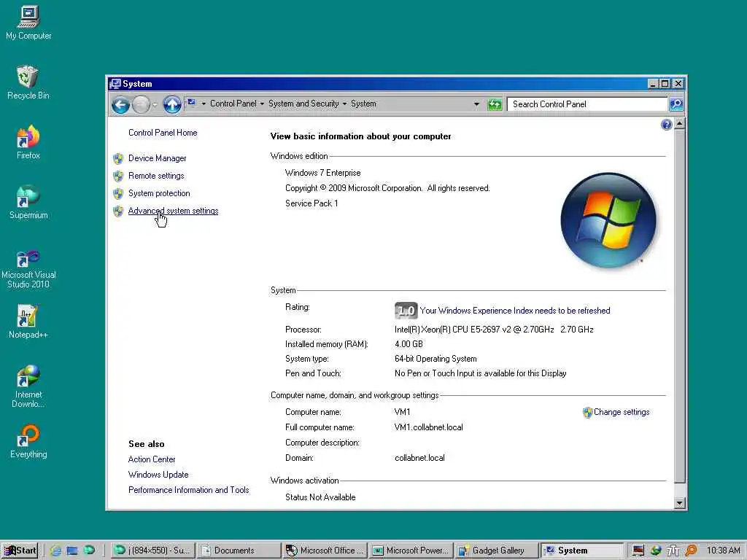Launch Firefox from the desktop

tap(28, 142)
